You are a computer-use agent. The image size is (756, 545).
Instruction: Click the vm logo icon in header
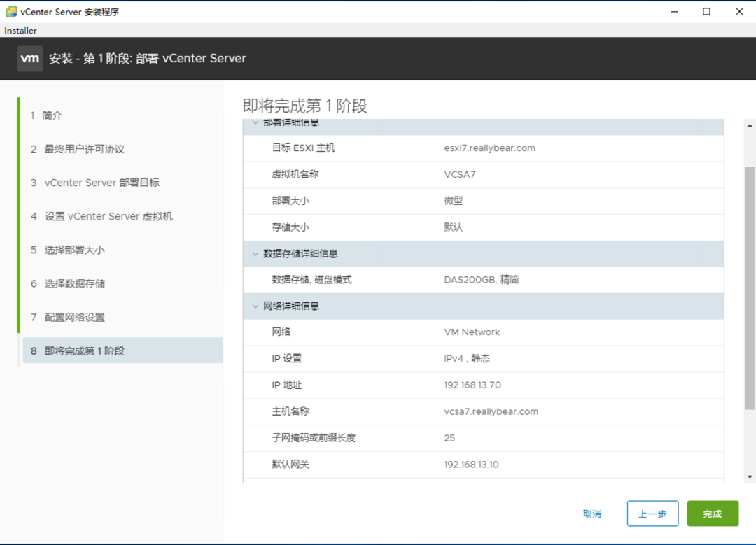30,59
